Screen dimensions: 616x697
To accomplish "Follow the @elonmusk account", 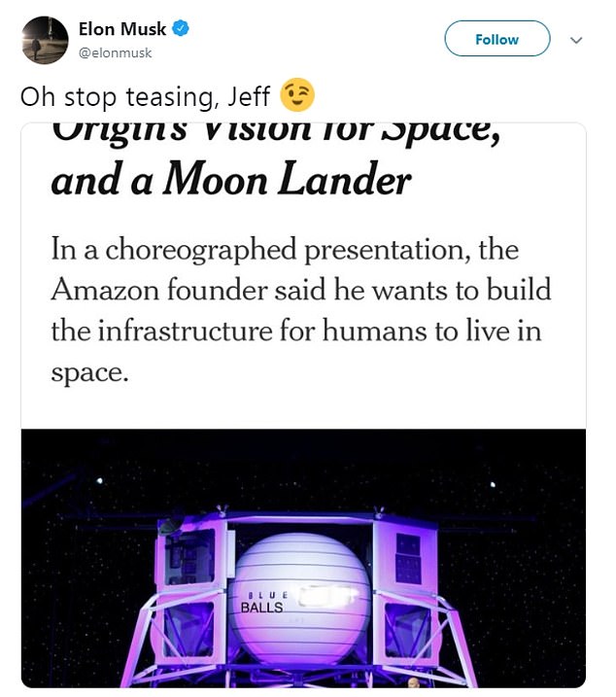I will 497,39.
